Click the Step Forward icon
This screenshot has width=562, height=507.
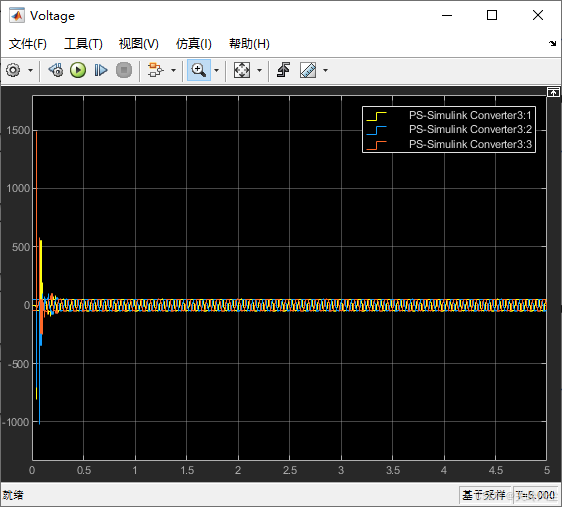[101, 70]
